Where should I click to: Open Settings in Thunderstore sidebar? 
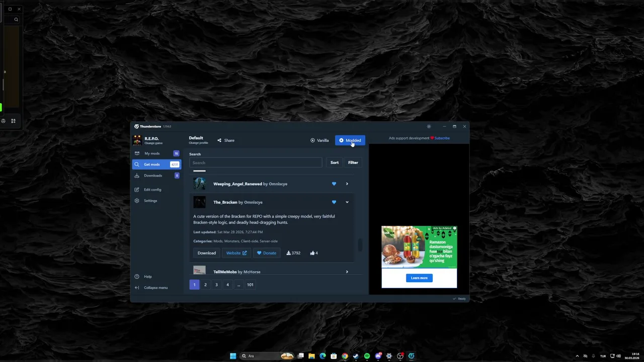(x=150, y=201)
